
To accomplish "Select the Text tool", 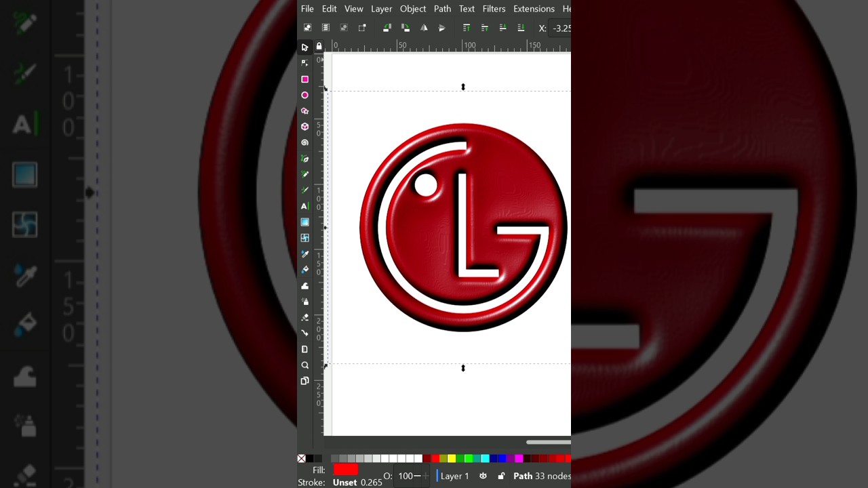I will pyautogui.click(x=304, y=206).
